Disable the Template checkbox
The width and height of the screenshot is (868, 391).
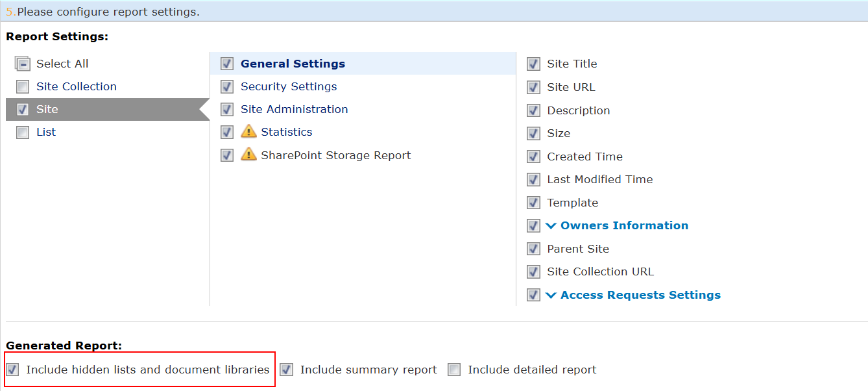tap(533, 202)
